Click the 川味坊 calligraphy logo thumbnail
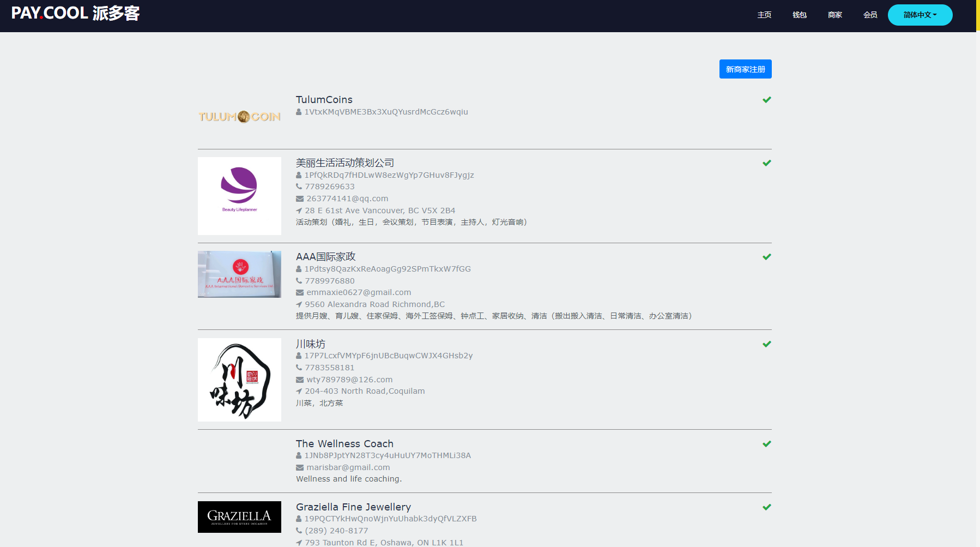980x547 pixels. (239, 380)
